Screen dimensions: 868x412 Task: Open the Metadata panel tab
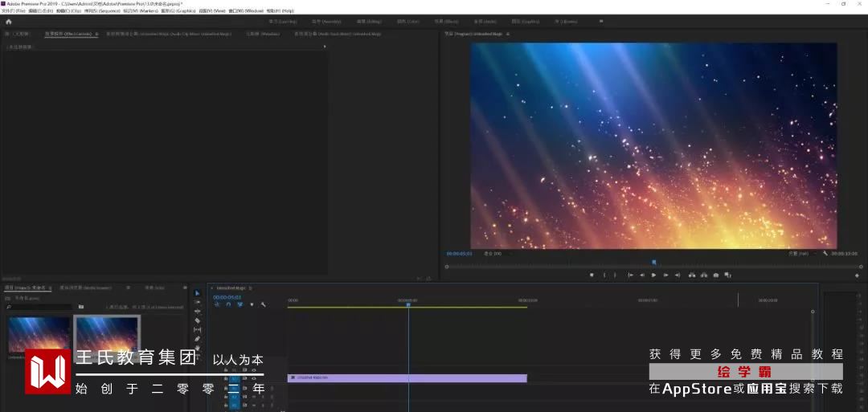[x=263, y=34]
